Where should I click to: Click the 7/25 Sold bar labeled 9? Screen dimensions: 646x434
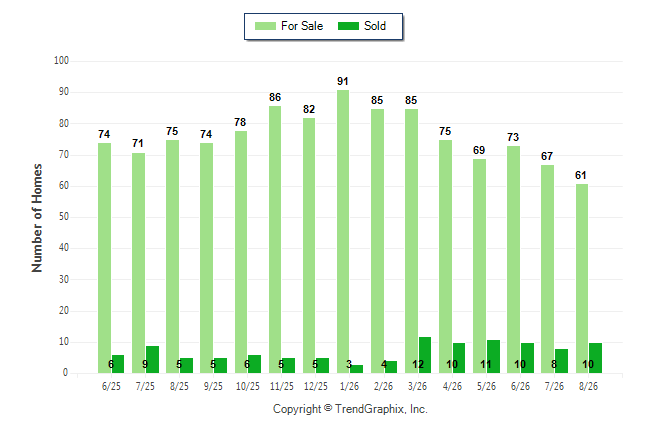click(152, 360)
